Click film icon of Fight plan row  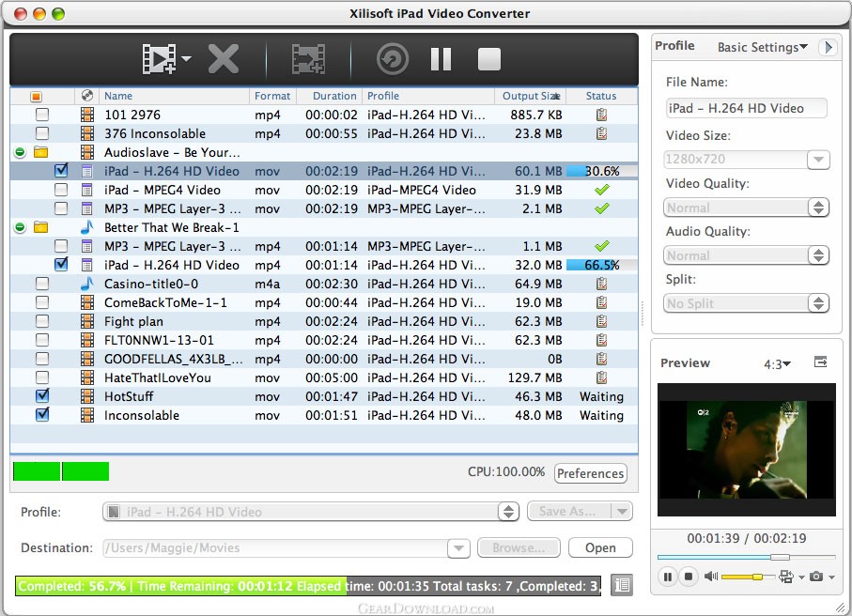(x=87, y=321)
